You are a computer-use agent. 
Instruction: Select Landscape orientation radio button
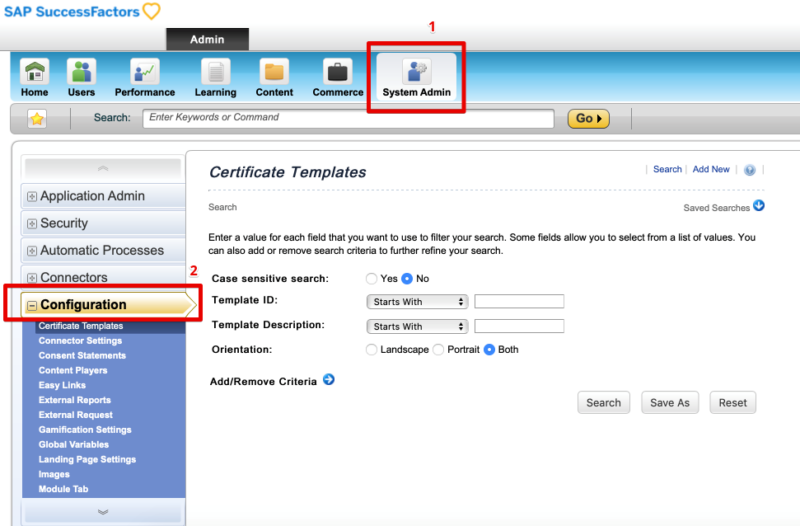(x=372, y=350)
